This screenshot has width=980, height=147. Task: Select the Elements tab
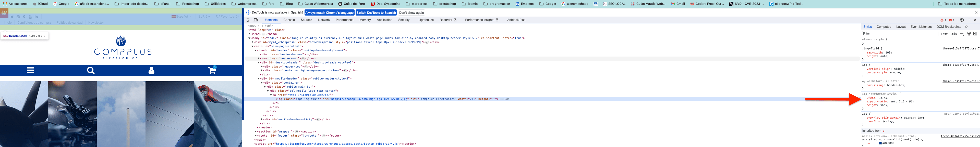coord(271,20)
